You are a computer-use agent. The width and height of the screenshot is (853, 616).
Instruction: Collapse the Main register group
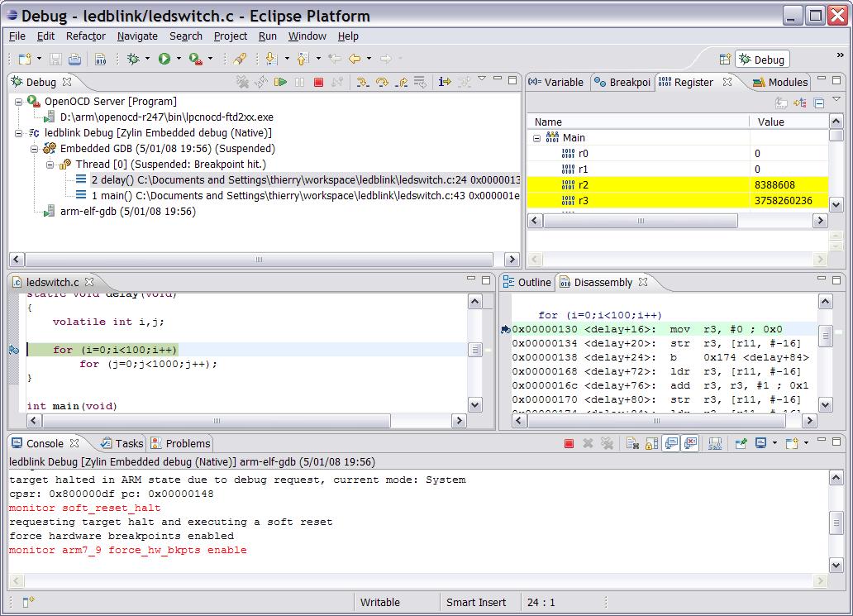click(x=536, y=138)
